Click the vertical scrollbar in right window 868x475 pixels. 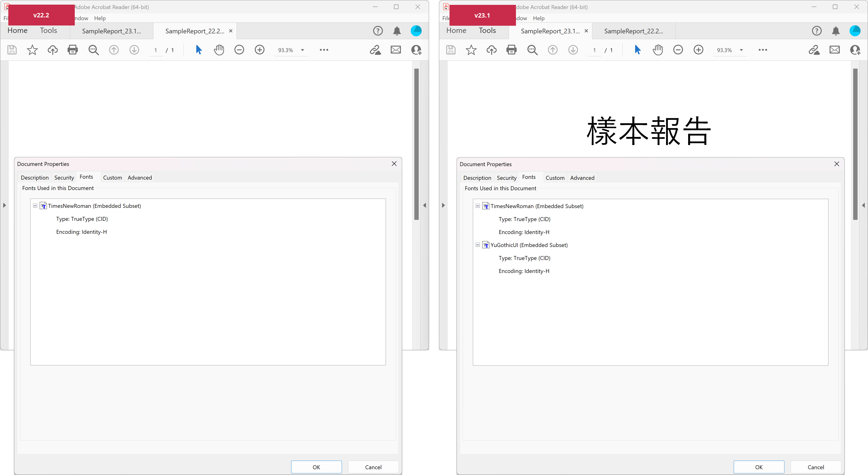tap(856, 144)
